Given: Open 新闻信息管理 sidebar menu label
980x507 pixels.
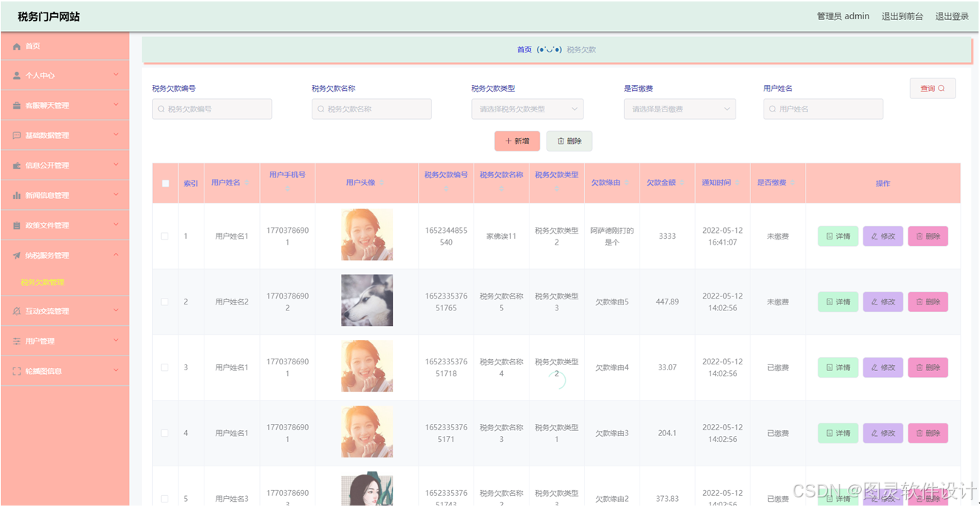Looking at the screenshot, I should tap(47, 196).
